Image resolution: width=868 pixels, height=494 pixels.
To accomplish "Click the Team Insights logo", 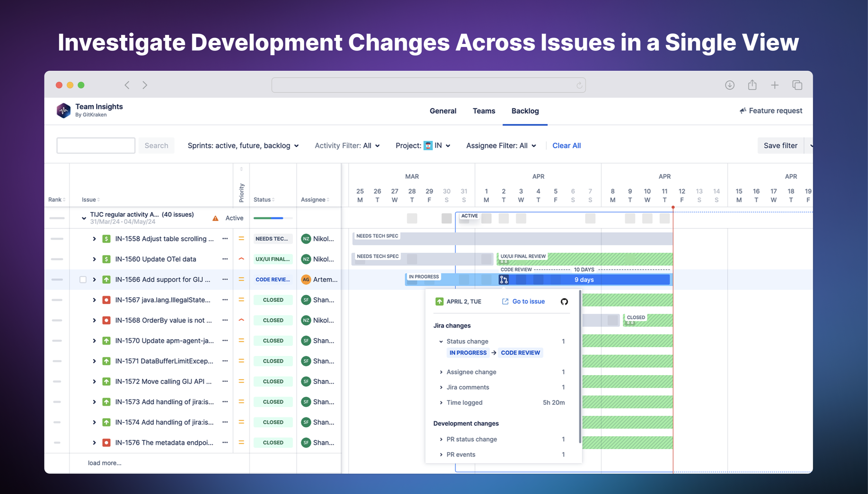I will [64, 111].
